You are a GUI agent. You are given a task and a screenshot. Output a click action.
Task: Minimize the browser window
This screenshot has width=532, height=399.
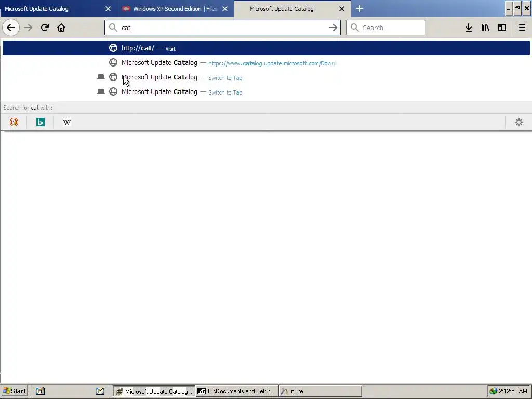click(x=508, y=9)
